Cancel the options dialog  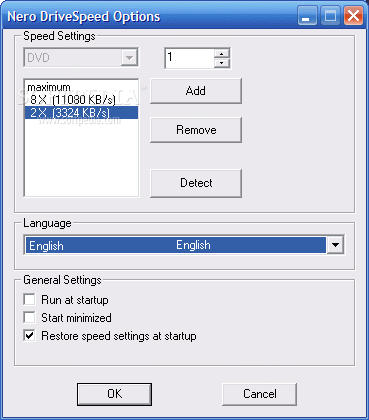point(259,394)
